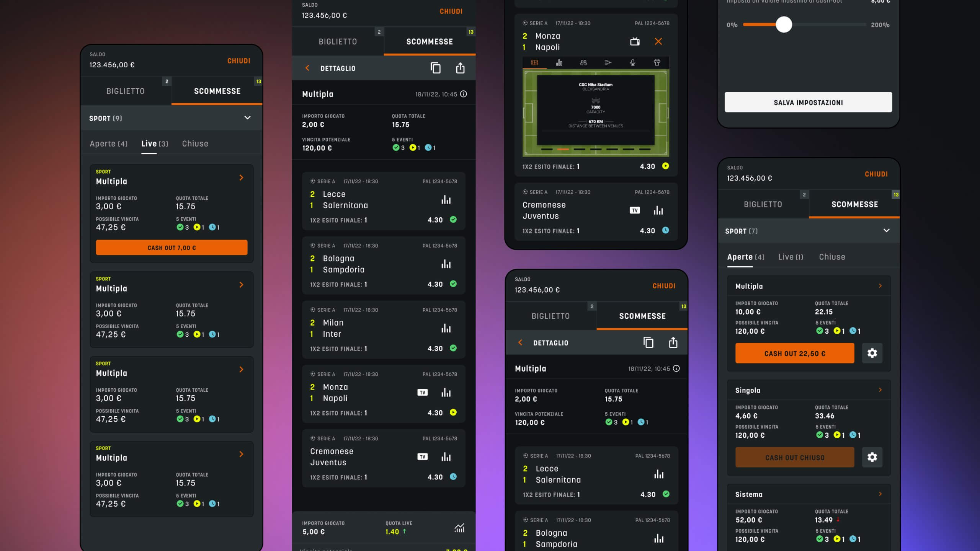The height and width of the screenshot is (551, 980).
Task: Click TV badge on Cremonese Juventus lower card
Action: tap(422, 456)
